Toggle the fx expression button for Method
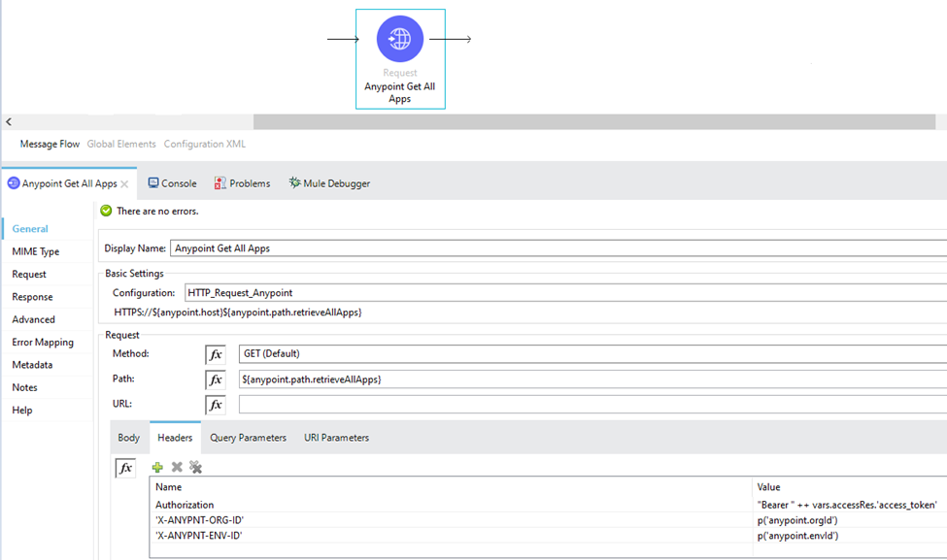This screenshot has height=560, width=947. [216, 354]
